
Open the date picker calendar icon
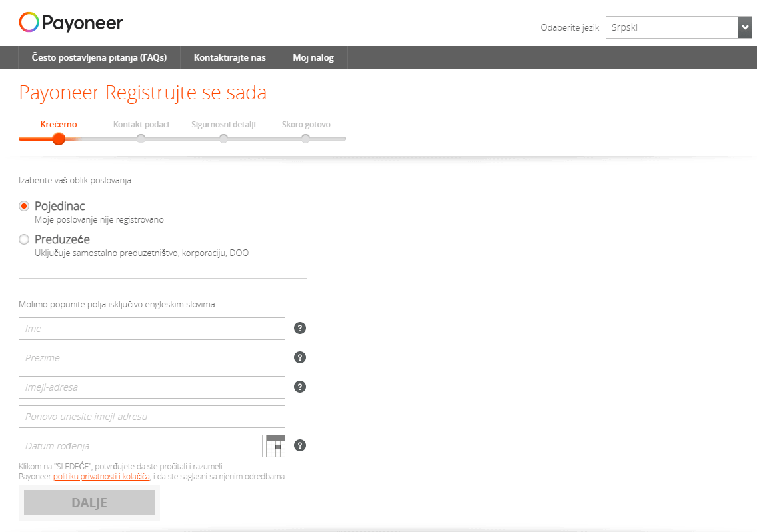(x=275, y=445)
